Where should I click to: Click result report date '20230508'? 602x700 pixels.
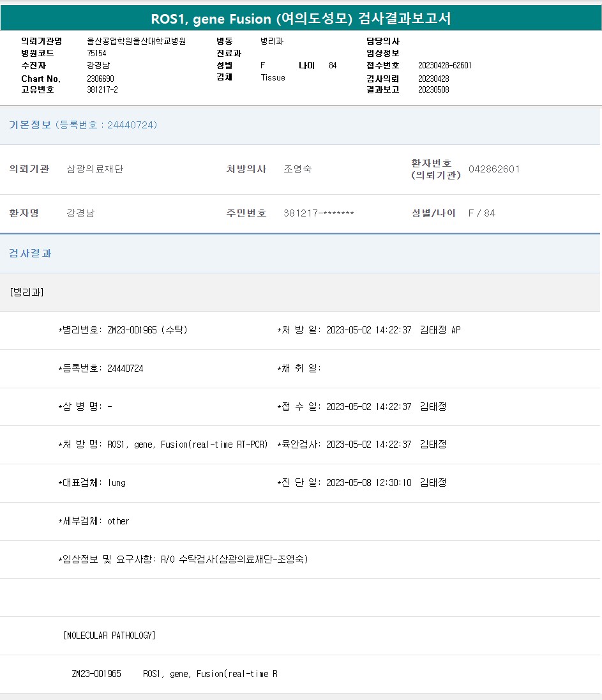point(433,89)
